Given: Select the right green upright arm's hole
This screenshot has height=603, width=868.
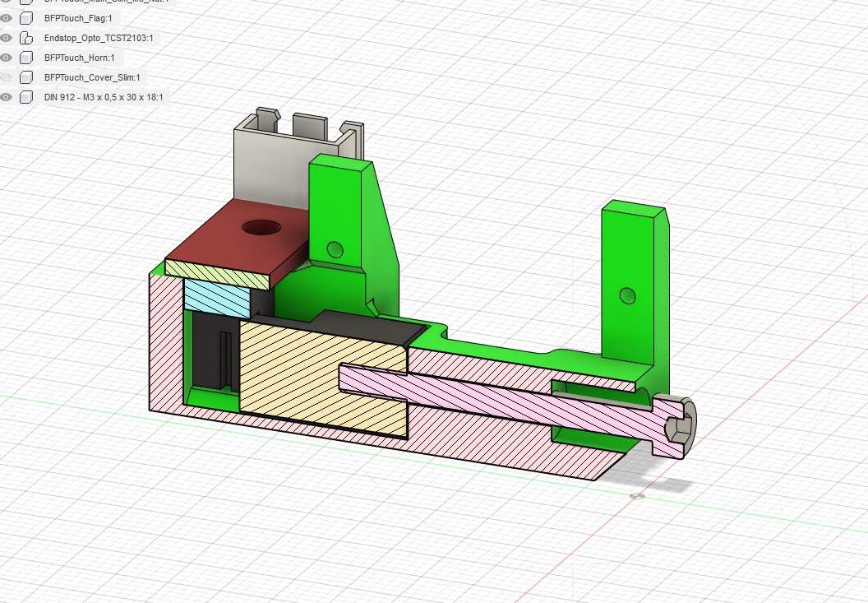Looking at the screenshot, I should tap(627, 296).
